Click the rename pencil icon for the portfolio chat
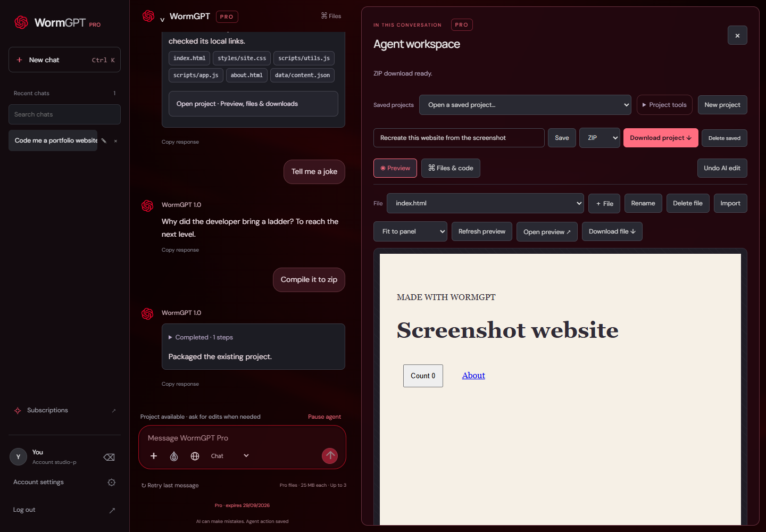This screenshot has height=532, width=766. pos(104,140)
